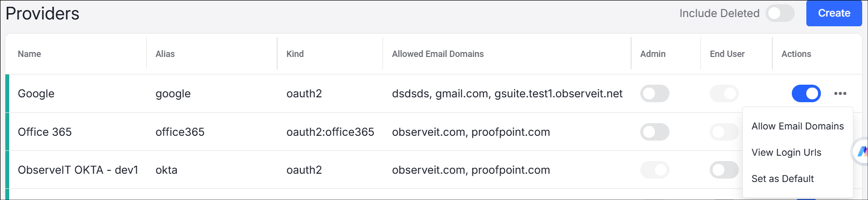Toggle End User switch for Office 365
Image resolution: width=868 pixels, height=200 pixels.
click(x=724, y=132)
